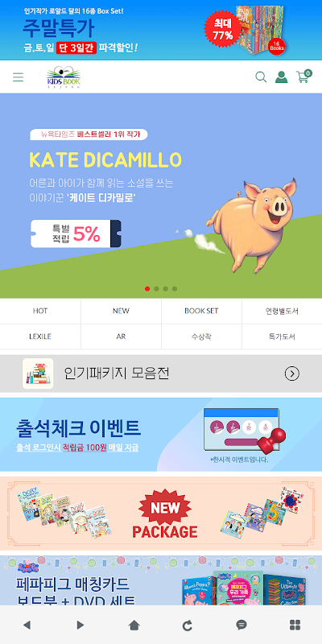Open the shopping cart icon
Image resolution: width=322 pixels, height=644 pixels.
tap(304, 76)
